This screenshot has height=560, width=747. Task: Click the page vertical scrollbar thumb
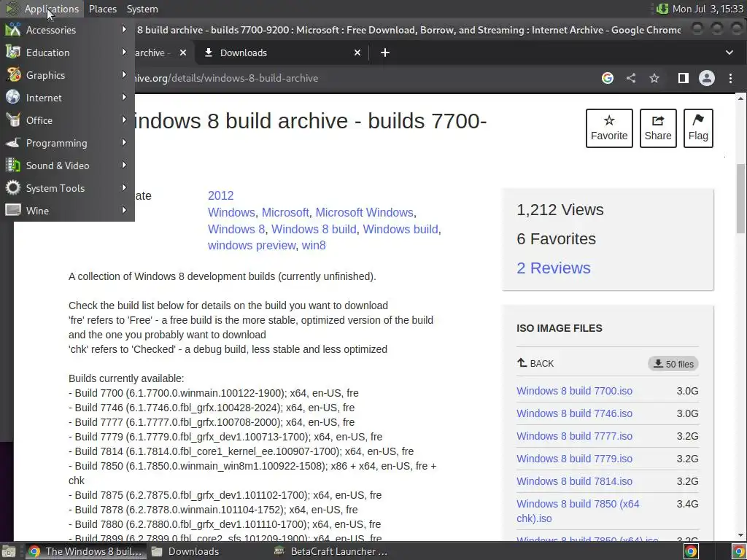[740, 199]
